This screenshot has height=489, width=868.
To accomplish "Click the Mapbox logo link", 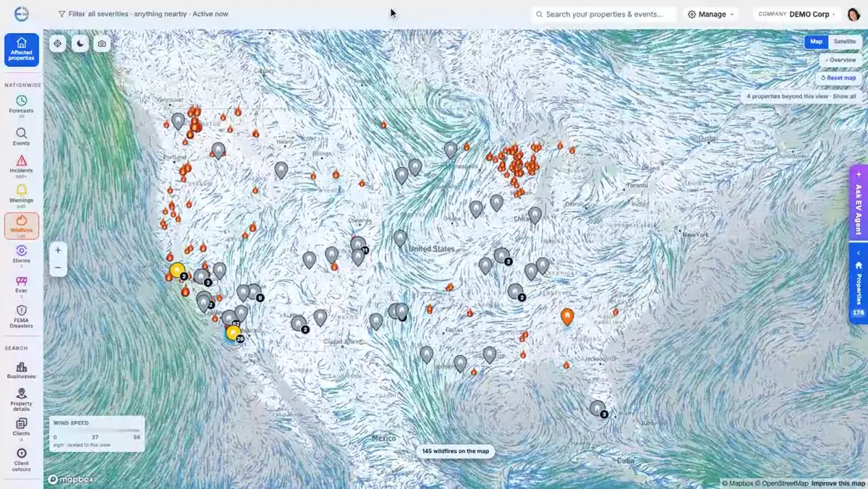I will 71,479.
